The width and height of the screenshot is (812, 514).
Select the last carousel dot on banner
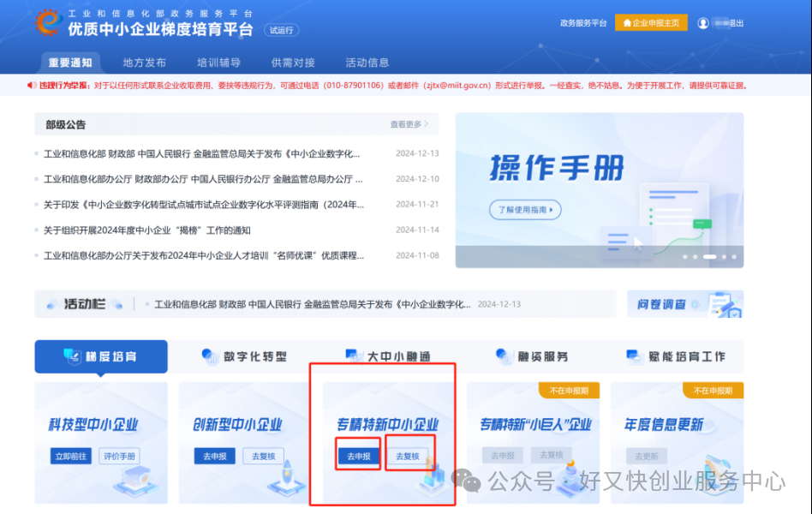pos(734,257)
